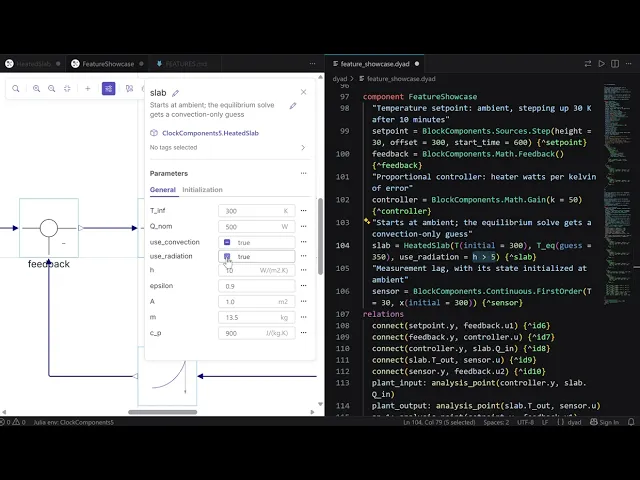Switch to the FEATURES.md tab
Viewport: 640px width, 480px height.
(186, 64)
